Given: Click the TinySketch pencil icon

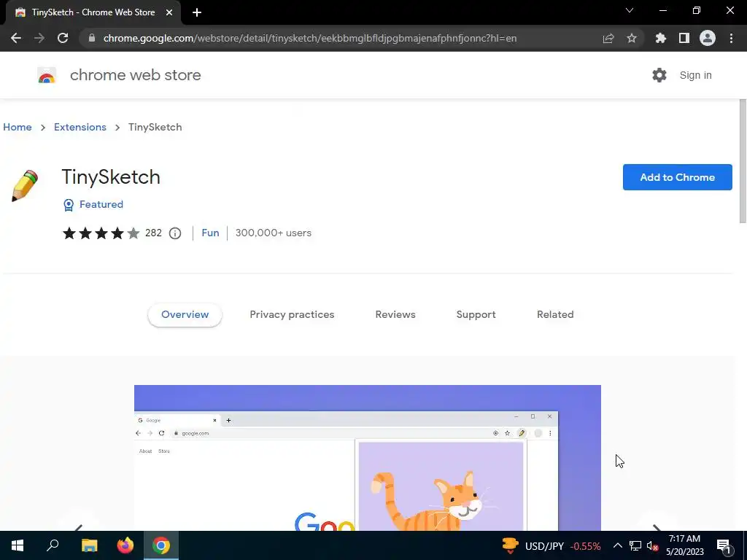Looking at the screenshot, I should coord(24,186).
